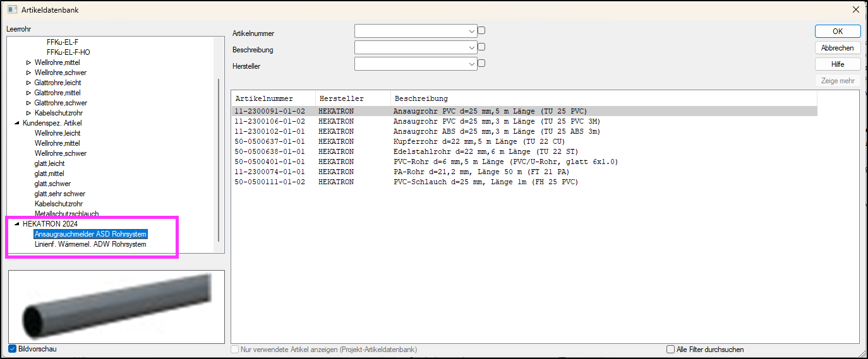Click the Artikeldatenbank window title icon

11,10
